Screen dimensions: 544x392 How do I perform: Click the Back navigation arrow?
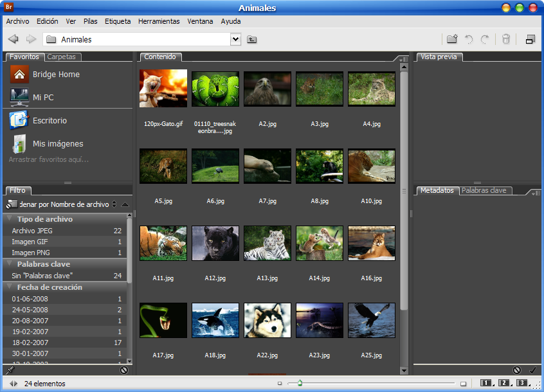tap(13, 39)
